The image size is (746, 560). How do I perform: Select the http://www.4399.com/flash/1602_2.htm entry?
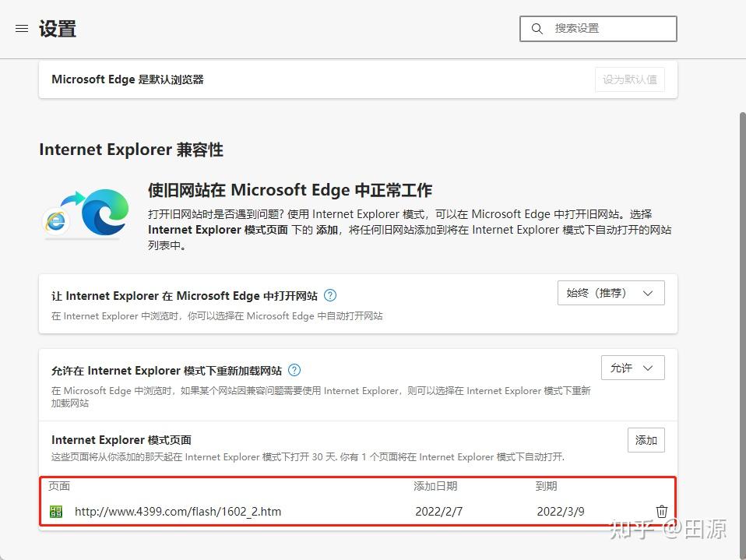pos(178,512)
